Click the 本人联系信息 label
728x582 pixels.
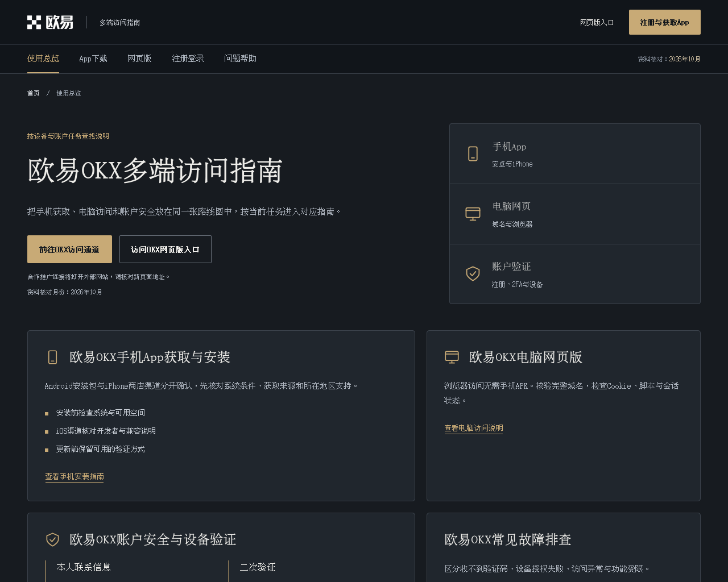tap(84, 567)
